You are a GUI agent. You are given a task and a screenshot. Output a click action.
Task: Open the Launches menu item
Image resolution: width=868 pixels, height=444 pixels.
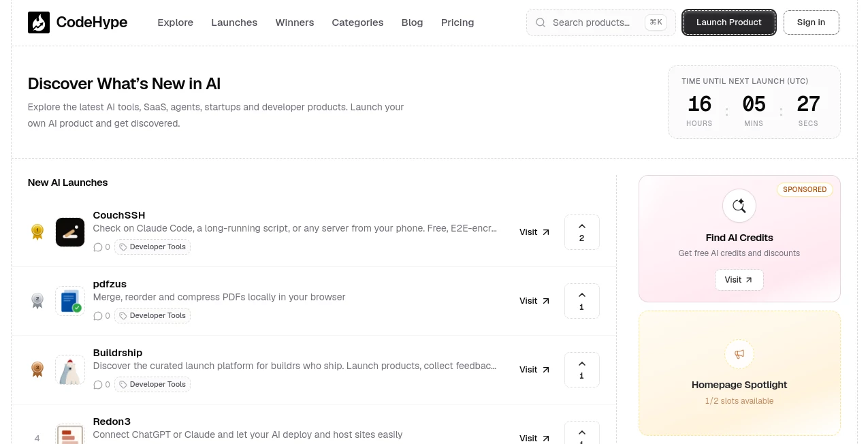pos(234,22)
